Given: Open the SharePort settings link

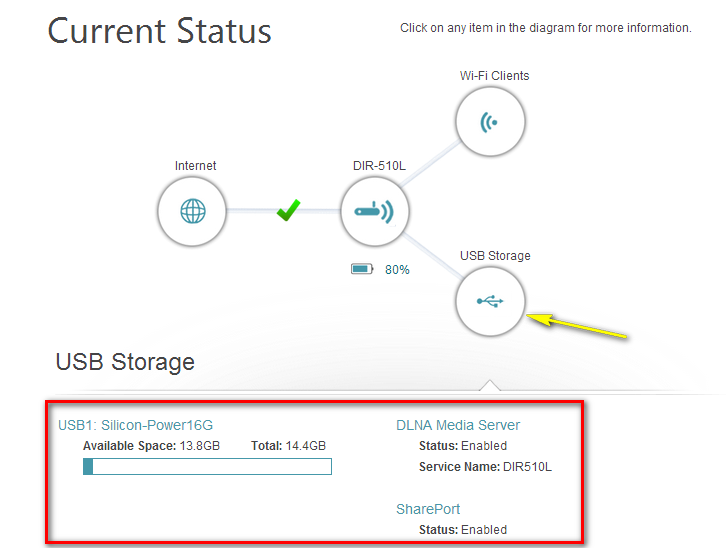Looking at the screenshot, I should coord(428,509).
